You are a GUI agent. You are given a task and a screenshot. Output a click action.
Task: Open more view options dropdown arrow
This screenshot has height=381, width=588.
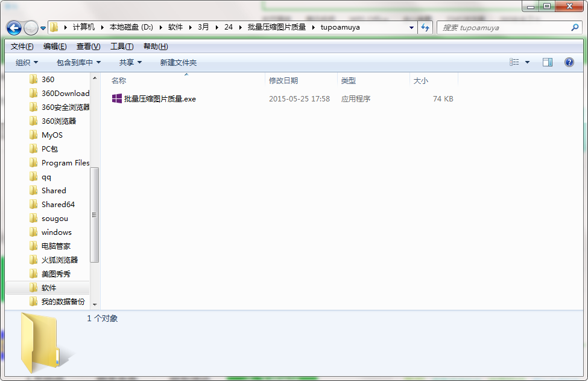(527, 62)
